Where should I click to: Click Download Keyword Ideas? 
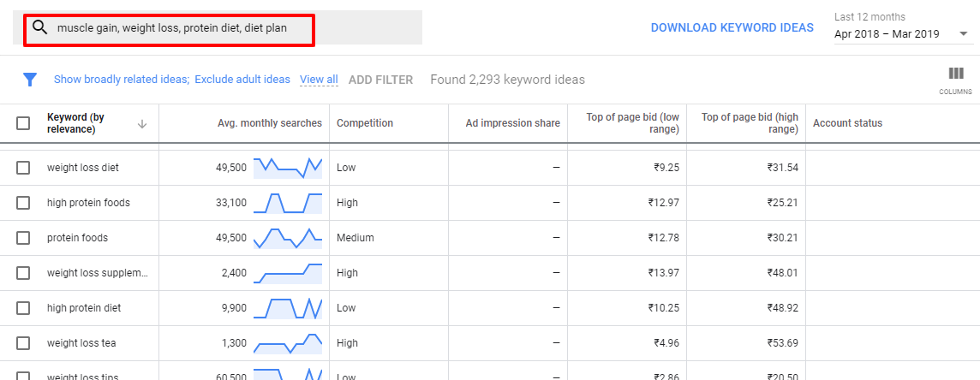point(732,27)
